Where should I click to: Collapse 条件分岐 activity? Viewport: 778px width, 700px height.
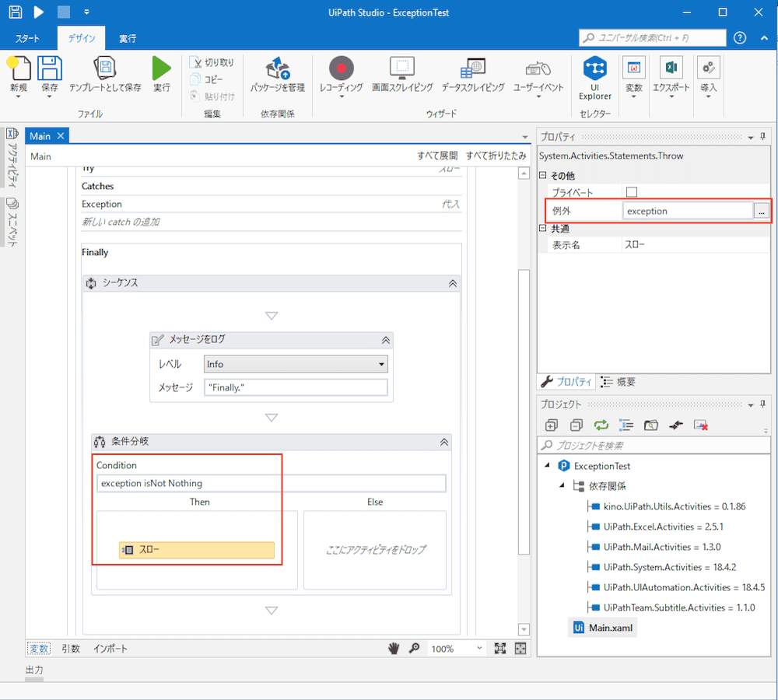444,442
